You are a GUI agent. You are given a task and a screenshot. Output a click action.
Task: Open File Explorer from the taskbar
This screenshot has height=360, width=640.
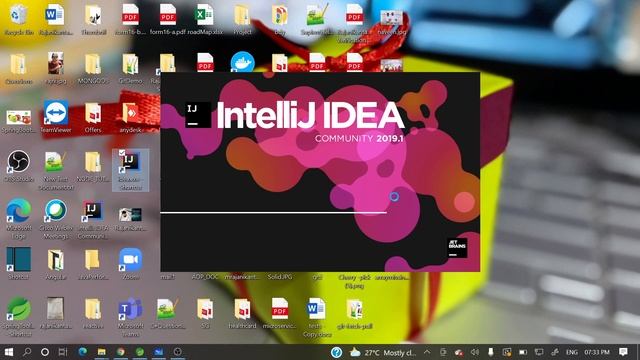coord(101,352)
